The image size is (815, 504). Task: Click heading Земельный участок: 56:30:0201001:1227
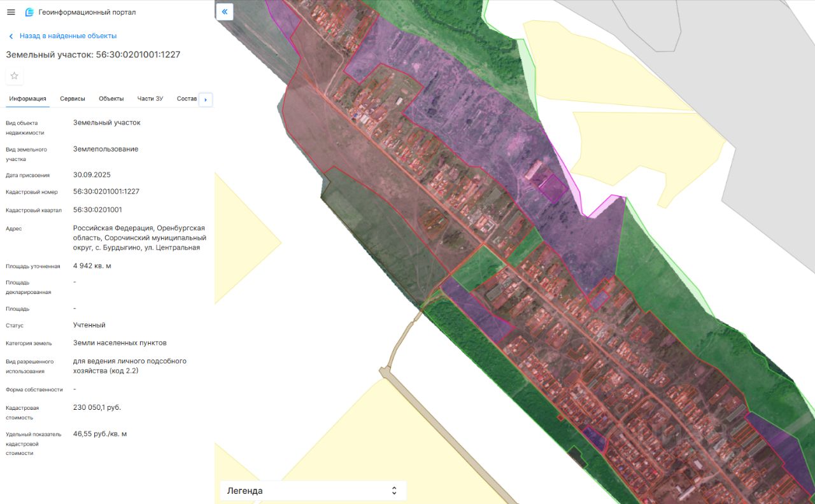(93, 55)
